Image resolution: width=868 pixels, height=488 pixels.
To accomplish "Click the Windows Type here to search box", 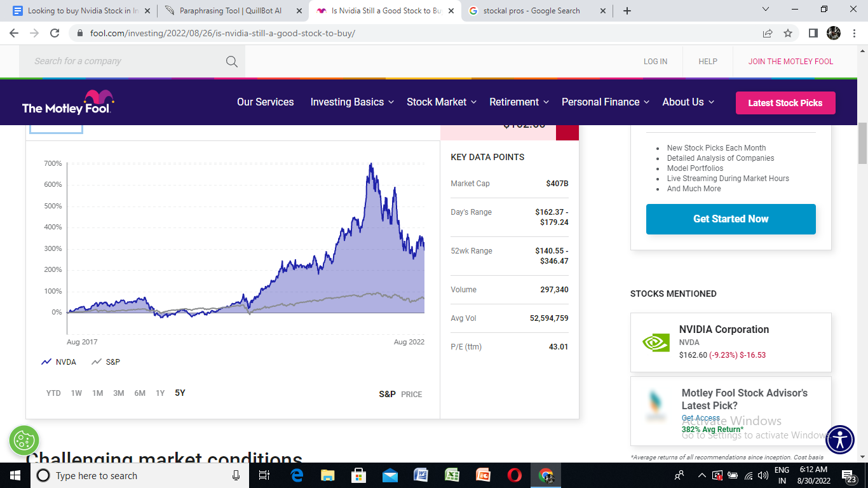I will [139, 475].
